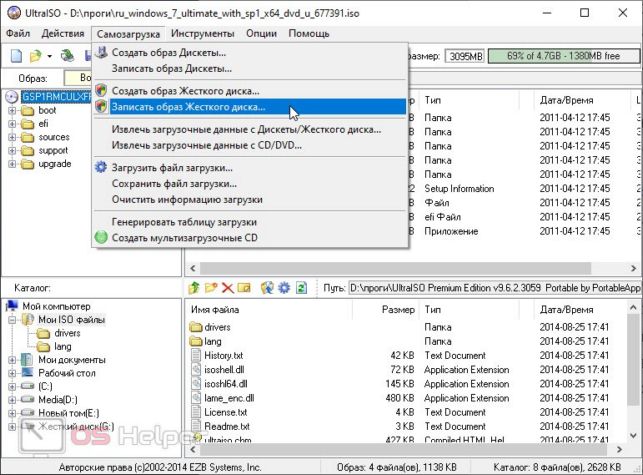
Task: Click the 69% of 4.7GB capacity bar
Action: (x=563, y=56)
